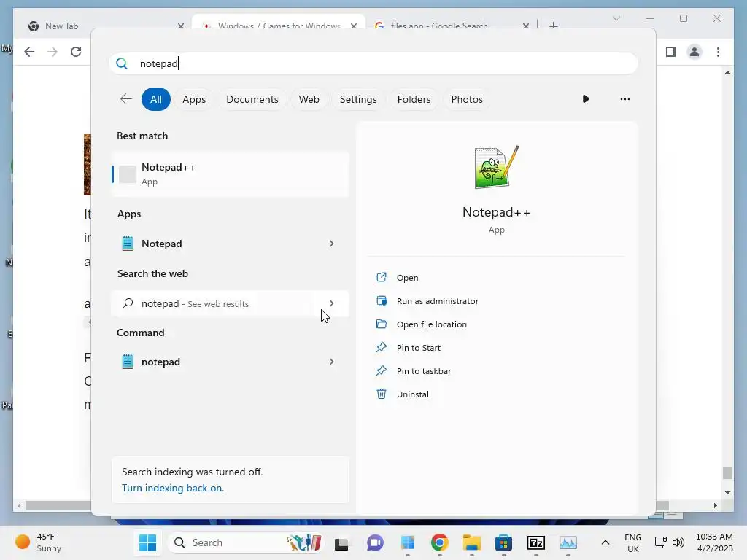
Task: Click Chrome's reload page button
Action: click(76, 52)
